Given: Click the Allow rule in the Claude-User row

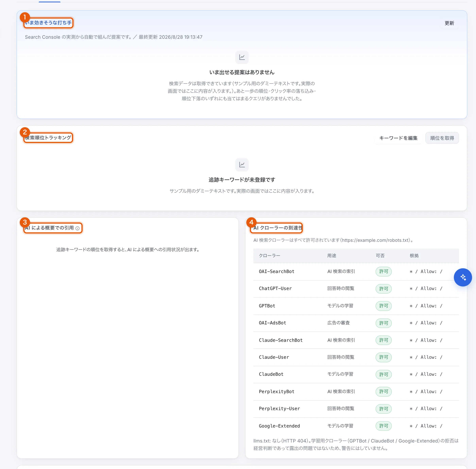Looking at the screenshot, I should pyautogui.click(x=426, y=357).
